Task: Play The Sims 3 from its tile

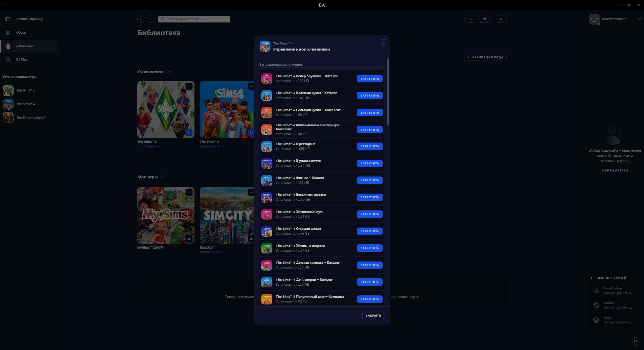Action: (189, 133)
